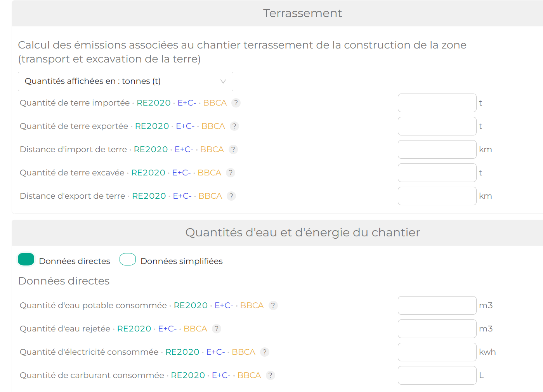Focus the Distance d'import de terre km field
The height and width of the screenshot is (392, 543).
click(x=437, y=149)
